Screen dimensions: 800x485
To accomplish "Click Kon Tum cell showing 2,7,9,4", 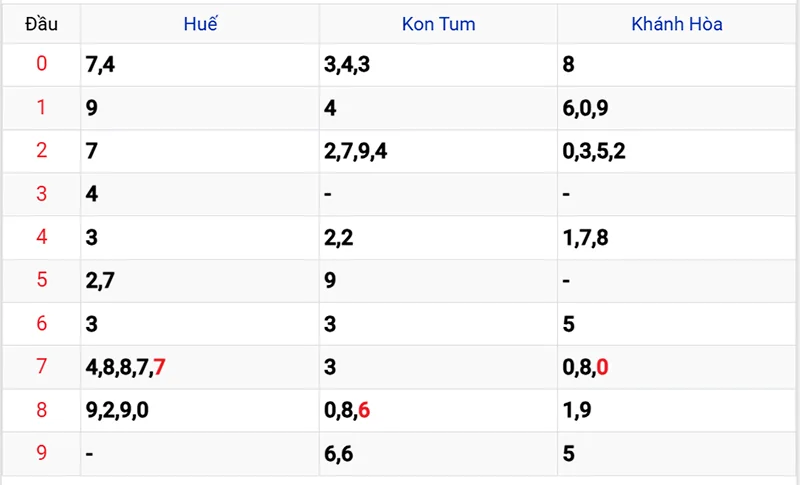I will point(438,151).
